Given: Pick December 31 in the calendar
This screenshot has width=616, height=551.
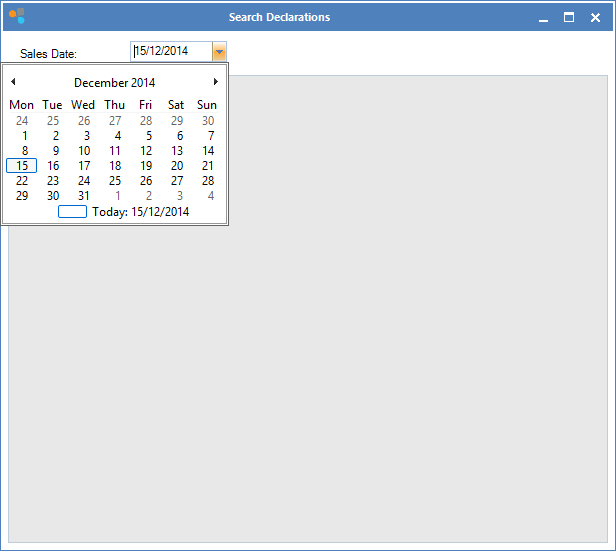Looking at the screenshot, I should coord(84,196).
